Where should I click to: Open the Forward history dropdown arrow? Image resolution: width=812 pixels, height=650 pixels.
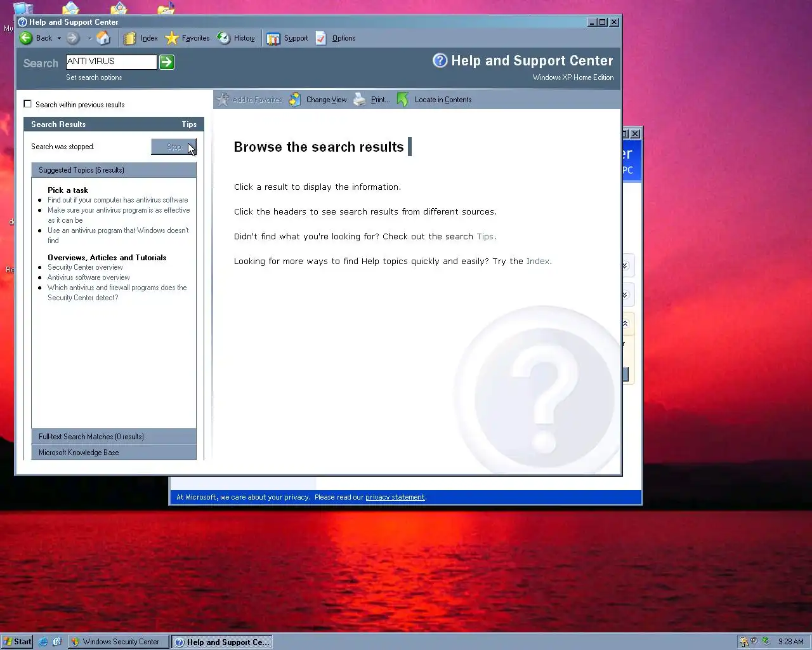click(89, 38)
